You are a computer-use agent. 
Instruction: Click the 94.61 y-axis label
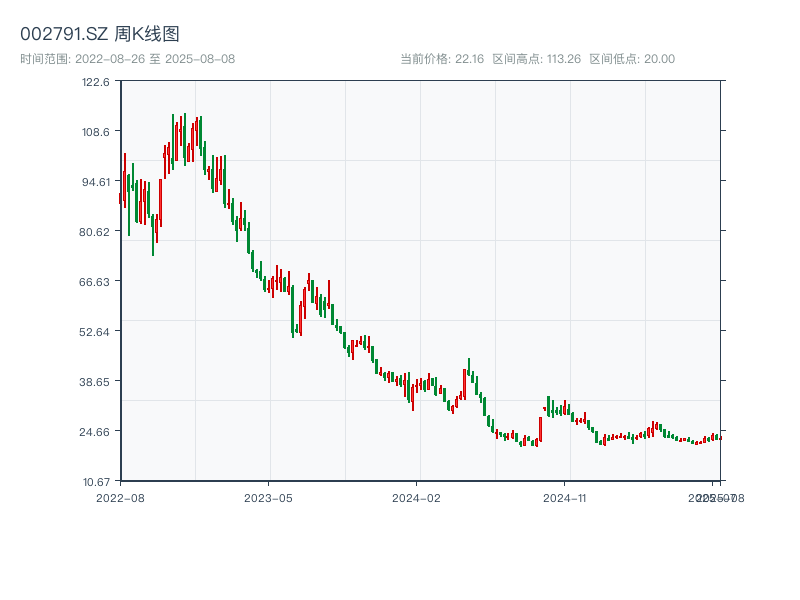click(x=95, y=184)
